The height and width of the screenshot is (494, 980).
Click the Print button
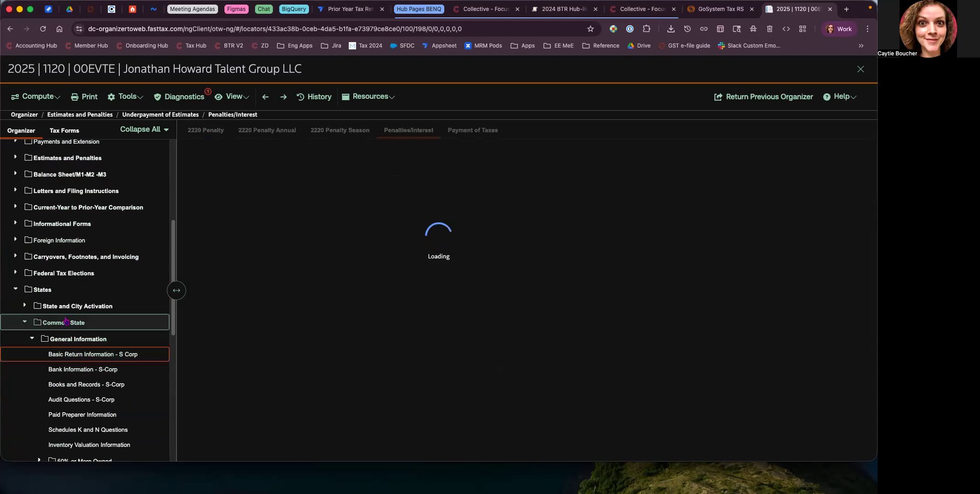tap(84, 97)
